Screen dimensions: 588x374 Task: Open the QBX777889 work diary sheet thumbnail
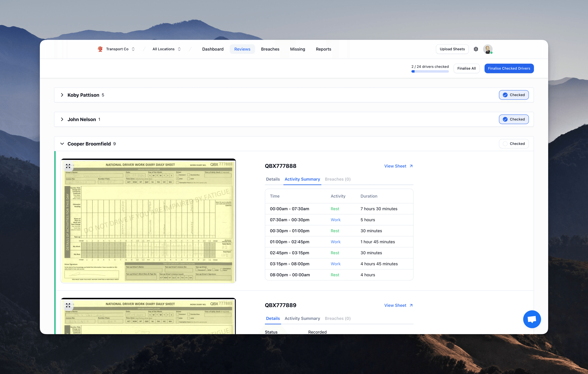click(x=148, y=316)
